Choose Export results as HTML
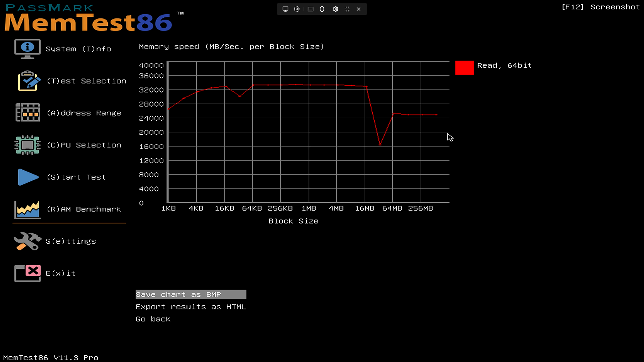Viewport: 644px width, 362px height. pyautogui.click(x=191, y=307)
